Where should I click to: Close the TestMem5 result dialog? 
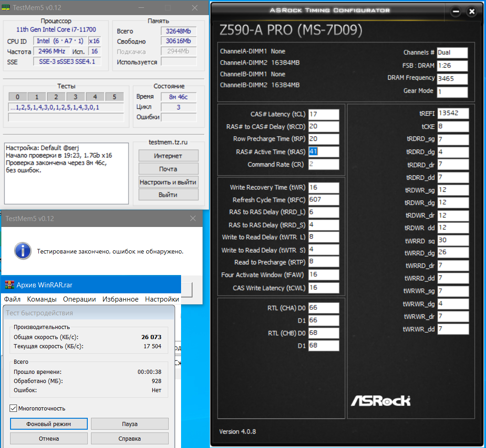tap(193, 218)
